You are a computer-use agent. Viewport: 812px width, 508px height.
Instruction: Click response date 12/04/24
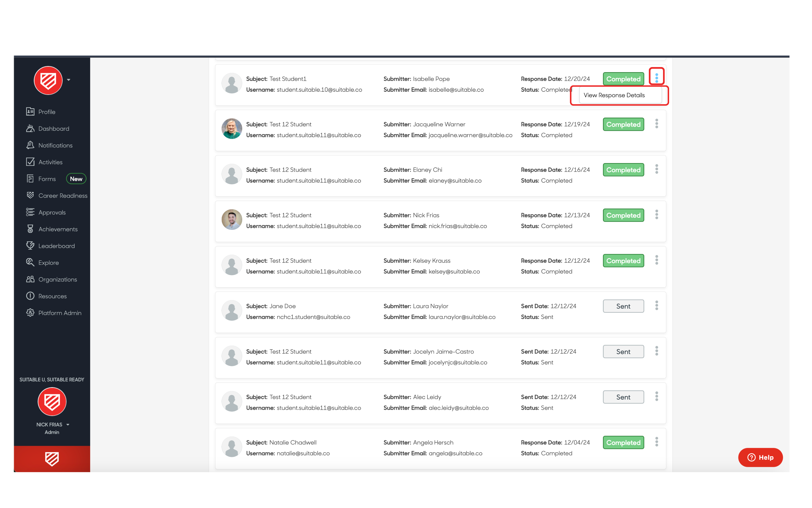click(577, 442)
